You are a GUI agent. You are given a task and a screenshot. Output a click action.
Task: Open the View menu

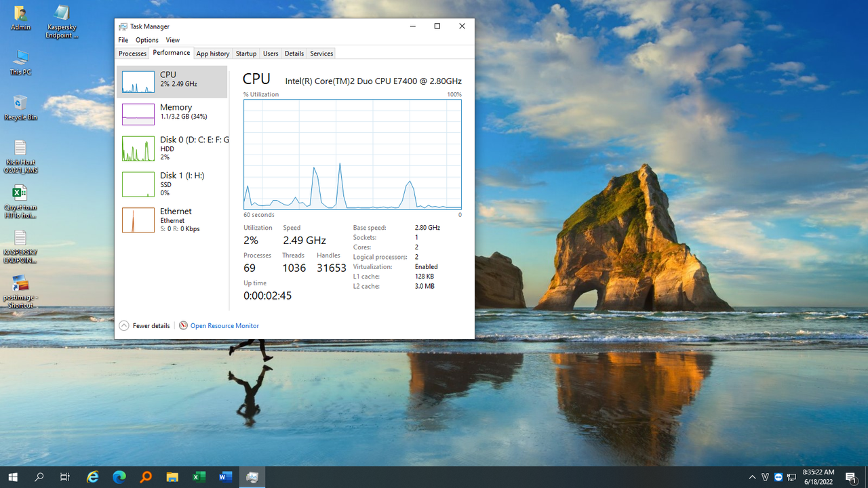(173, 40)
